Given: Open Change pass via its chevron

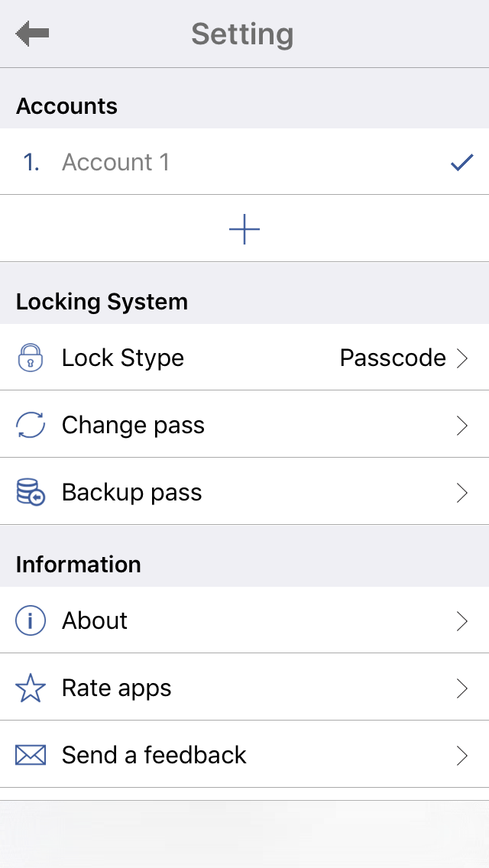Looking at the screenshot, I should pyautogui.click(x=461, y=425).
